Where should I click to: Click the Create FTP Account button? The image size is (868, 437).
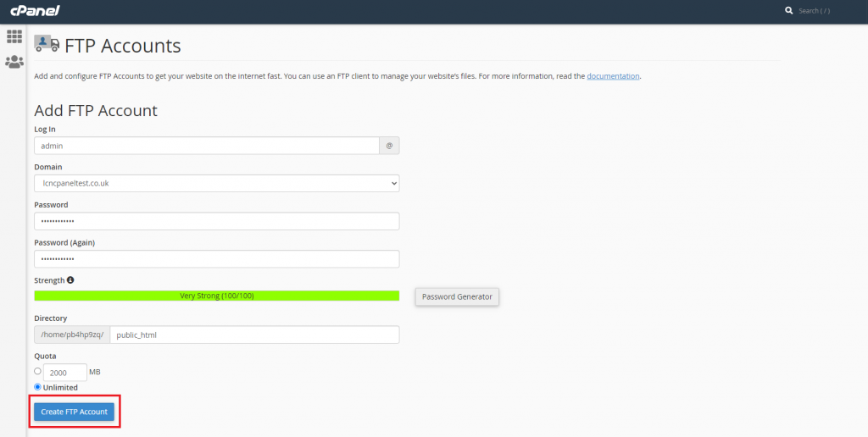click(75, 412)
